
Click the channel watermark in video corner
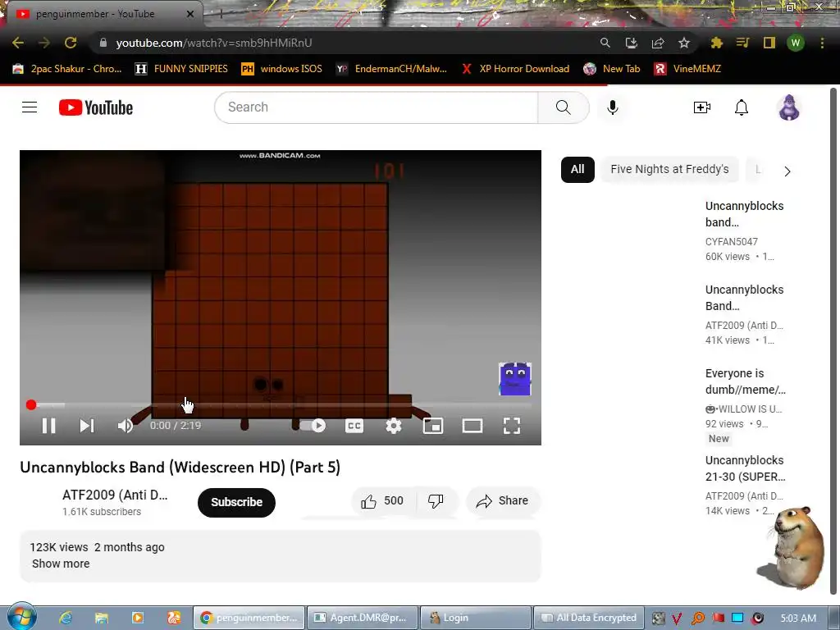pos(515,379)
